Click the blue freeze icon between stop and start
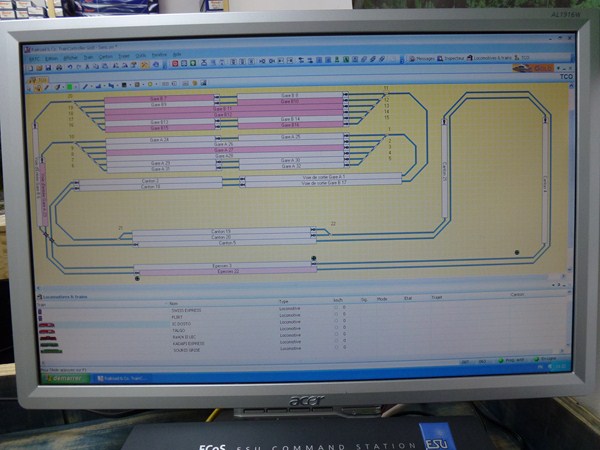Image resolution: width=600 pixels, height=450 pixels. [184, 63]
